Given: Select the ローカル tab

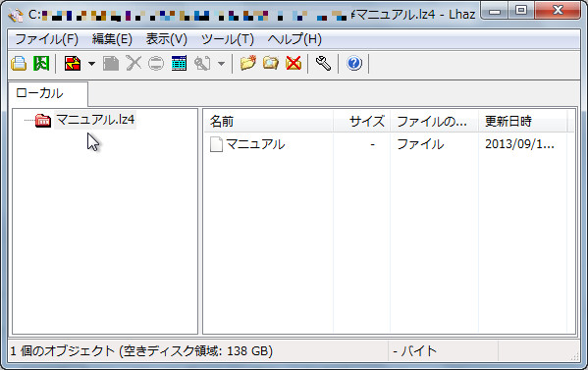Looking at the screenshot, I should coord(48,93).
